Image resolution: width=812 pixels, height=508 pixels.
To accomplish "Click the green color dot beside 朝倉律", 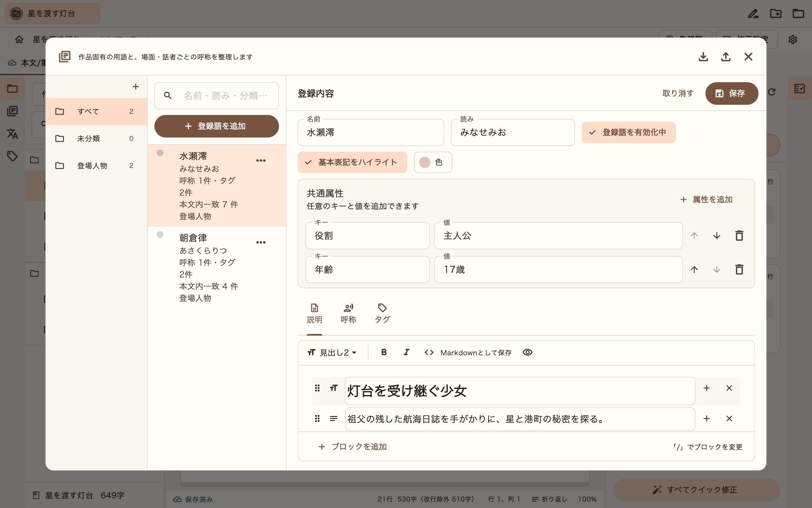I will (x=160, y=235).
